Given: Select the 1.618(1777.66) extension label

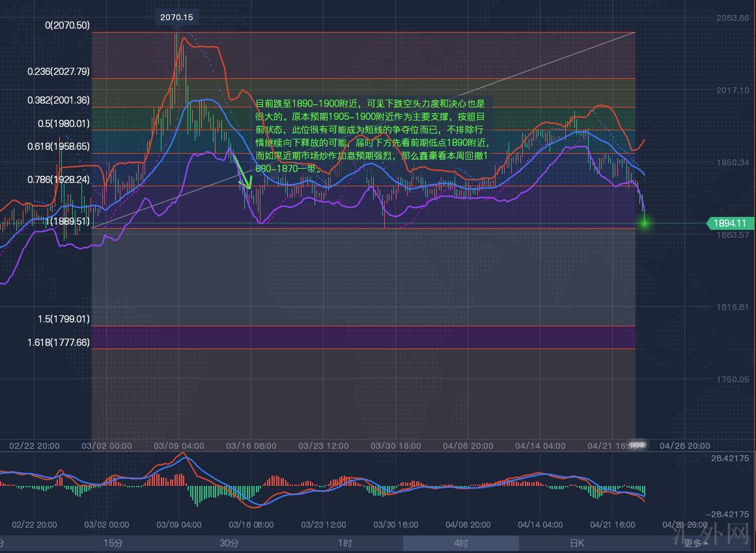Looking at the screenshot, I should click(x=59, y=342).
